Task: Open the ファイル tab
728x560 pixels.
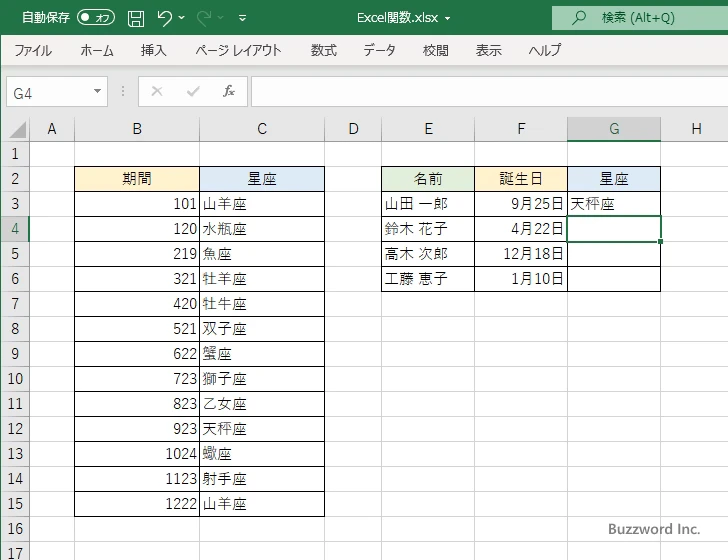Action: point(33,50)
